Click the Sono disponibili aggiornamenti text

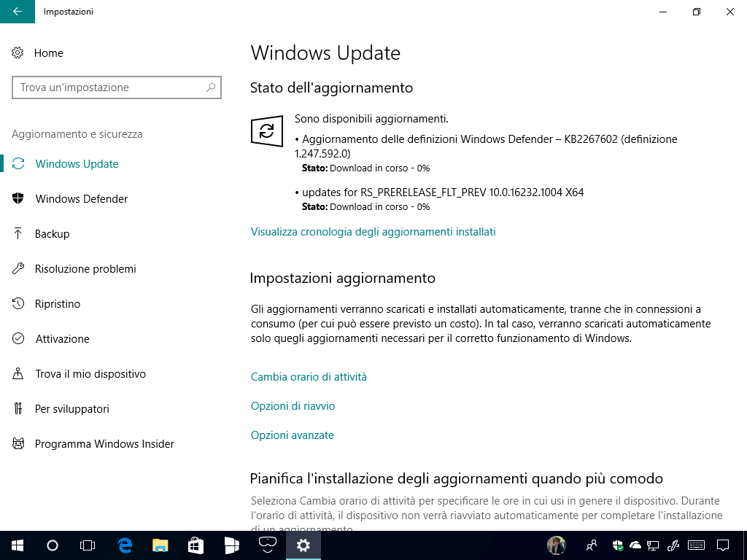(x=371, y=119)
